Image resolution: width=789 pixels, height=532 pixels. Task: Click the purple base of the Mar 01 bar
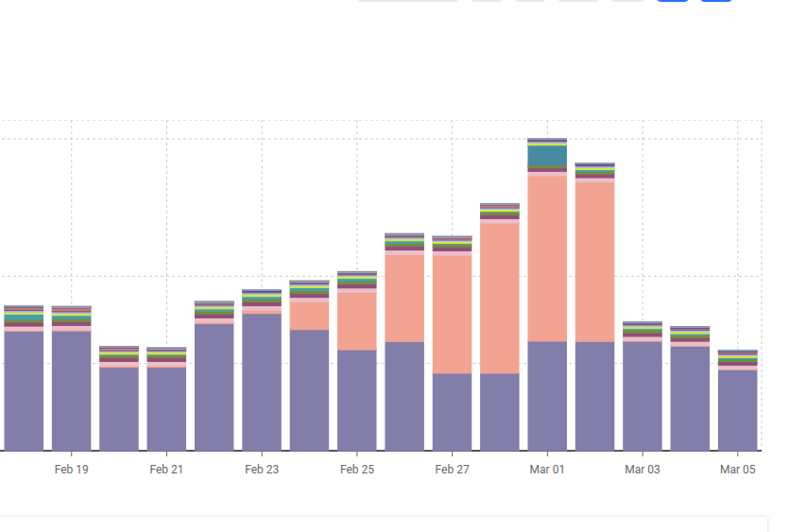point(547,395)
